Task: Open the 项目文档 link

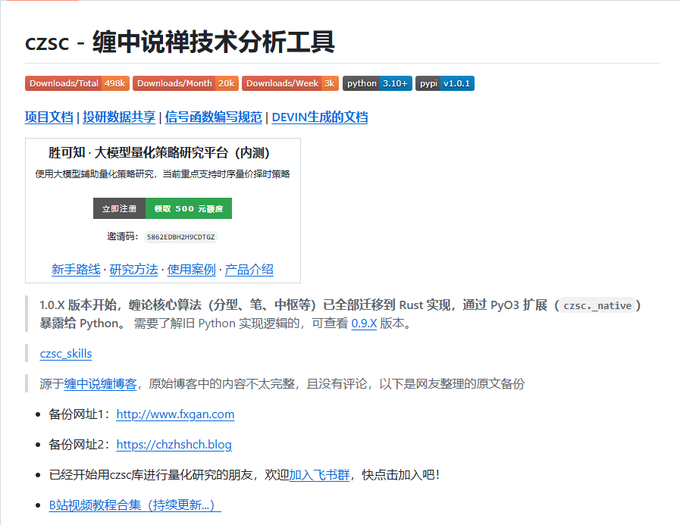Action: point(49,117)
